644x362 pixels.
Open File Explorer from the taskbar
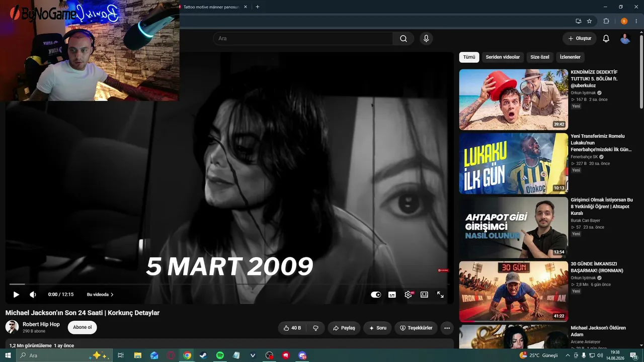point(137,355)
